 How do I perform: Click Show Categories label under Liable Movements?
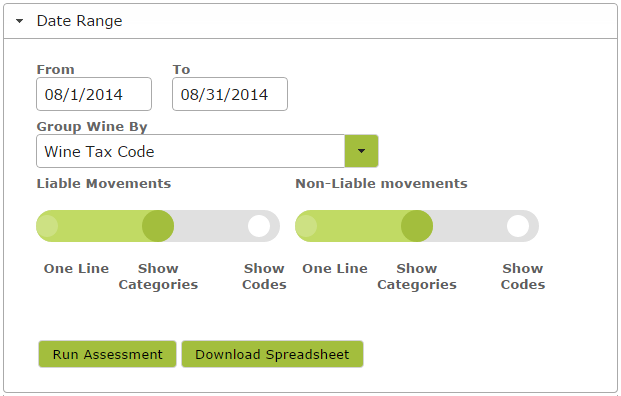point(158,276)
